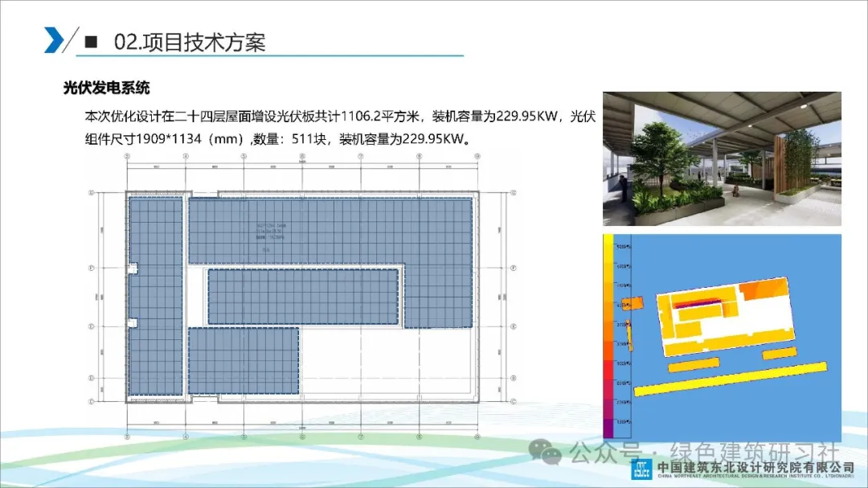Click the 光伏发电系统 heading
This screenshot has width=868, height=488.
coord(107,88)
